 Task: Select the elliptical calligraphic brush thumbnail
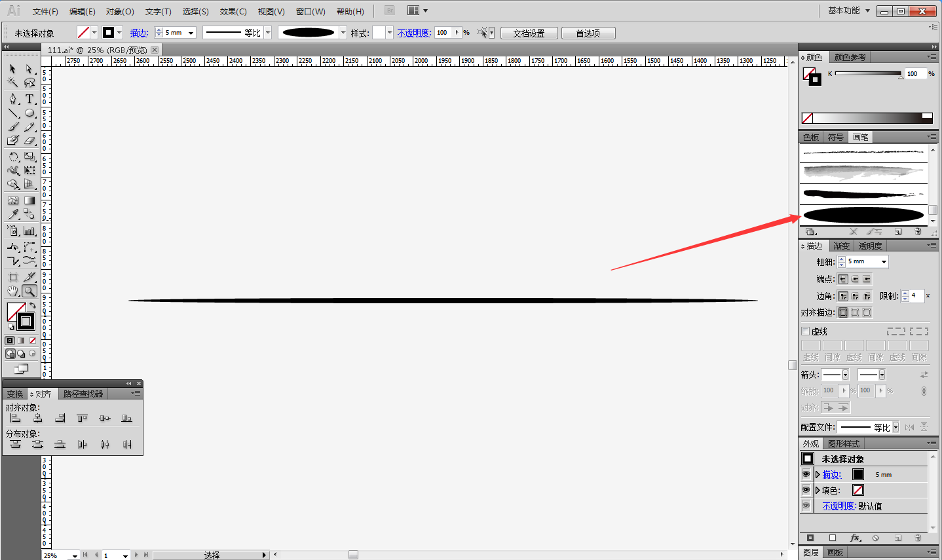click(x=863, y=214)
